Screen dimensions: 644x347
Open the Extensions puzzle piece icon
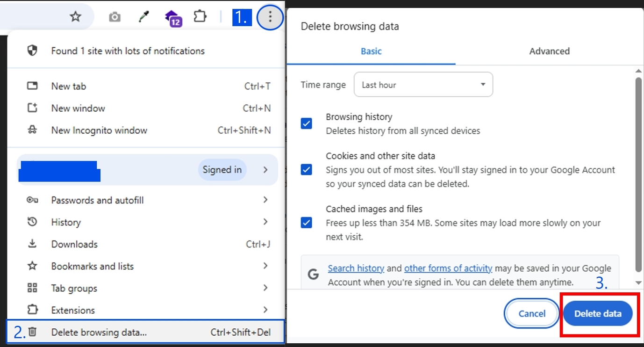[x=200, y=17]
